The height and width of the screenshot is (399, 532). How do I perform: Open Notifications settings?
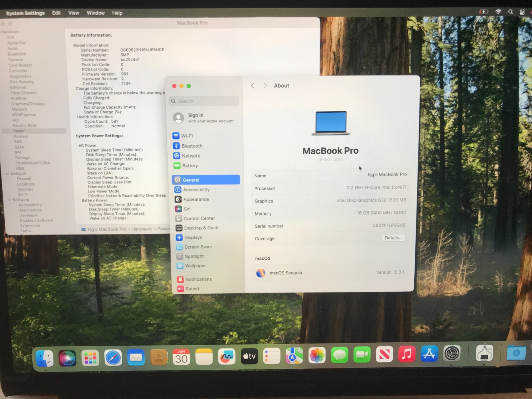click(198, 279)
